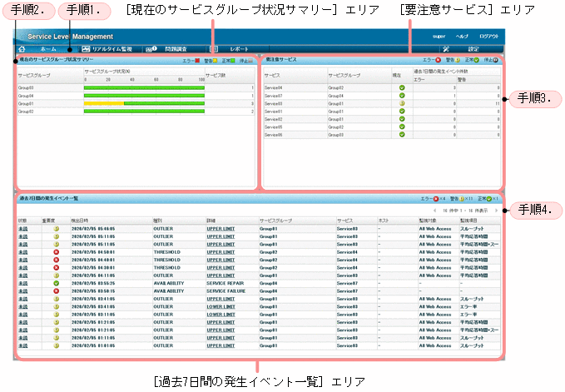Switch to the リアルタイム監視 tab

(112, 49)
